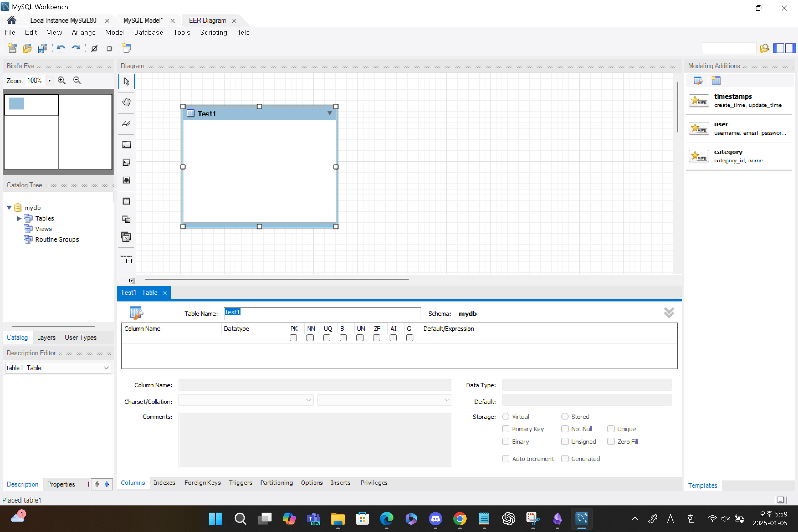
Task: Open the Scripting menu
Action: (213, 33)
